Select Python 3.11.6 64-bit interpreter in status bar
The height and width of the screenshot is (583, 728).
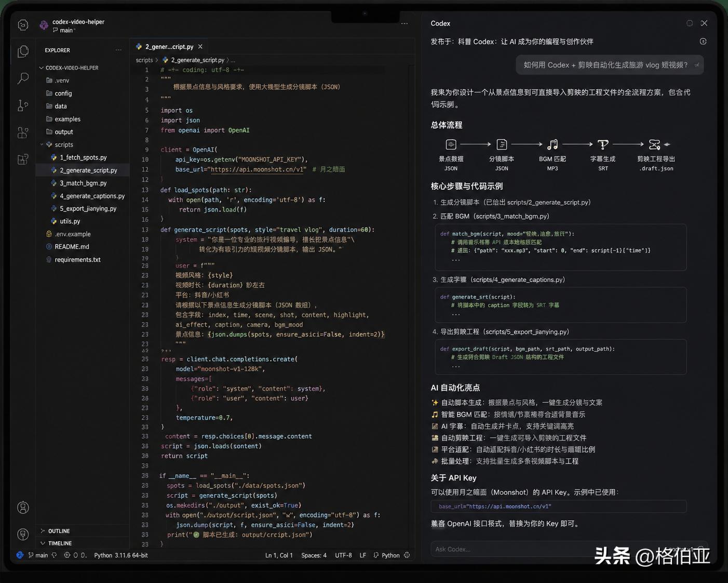(x=121, y=555)
